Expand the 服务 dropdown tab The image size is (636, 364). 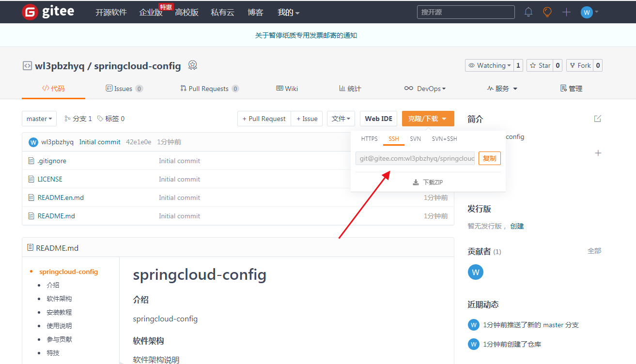(x=502, y=89)
